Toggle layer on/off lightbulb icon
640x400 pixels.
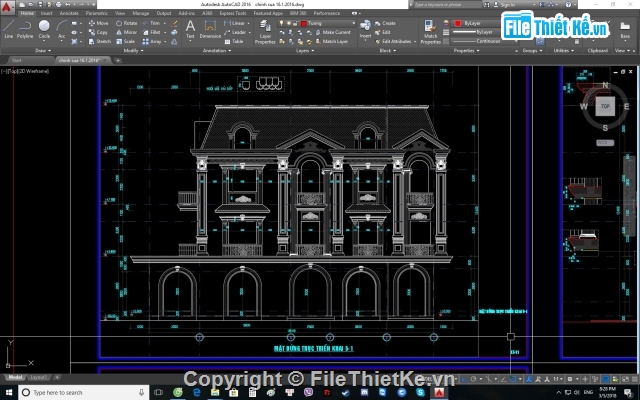pos(281,23)
